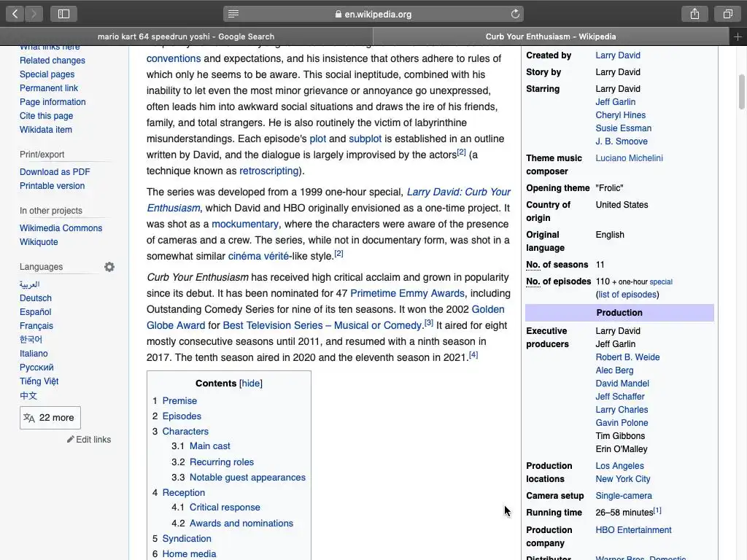Jump to 3.1 Main cast section
This screenshot has width=747, height=560.
[209, 446]
